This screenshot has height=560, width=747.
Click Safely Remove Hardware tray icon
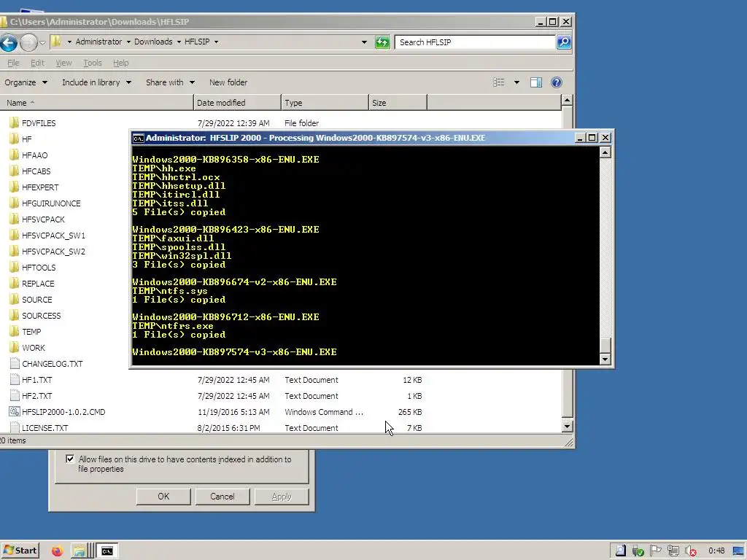point(638,551)
